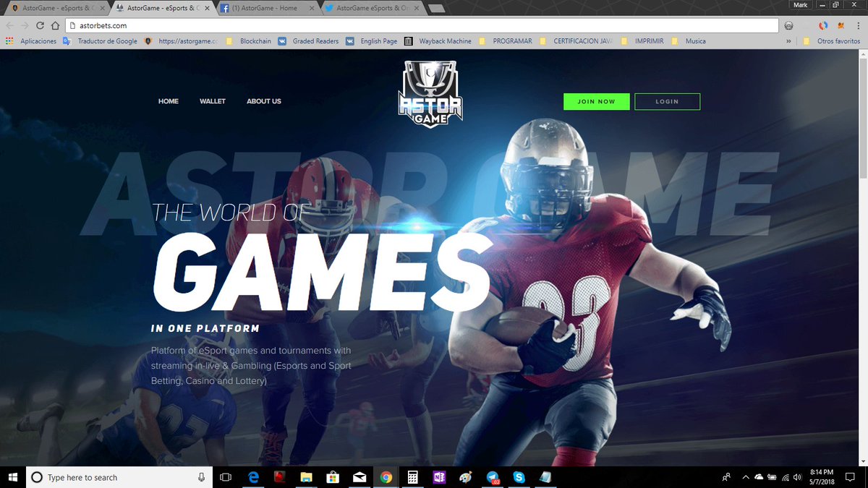
Task: Open the Mail app from taskbar
Action: point(359,477)
